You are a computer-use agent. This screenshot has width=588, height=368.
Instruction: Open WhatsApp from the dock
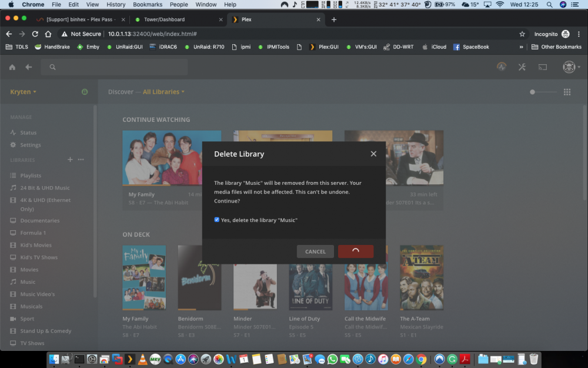pos(332,359)
